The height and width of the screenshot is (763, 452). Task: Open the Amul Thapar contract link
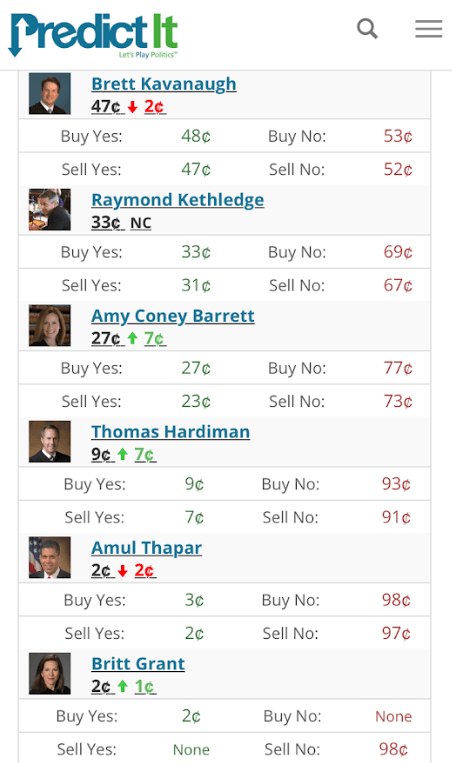click(x=146, y=548)
